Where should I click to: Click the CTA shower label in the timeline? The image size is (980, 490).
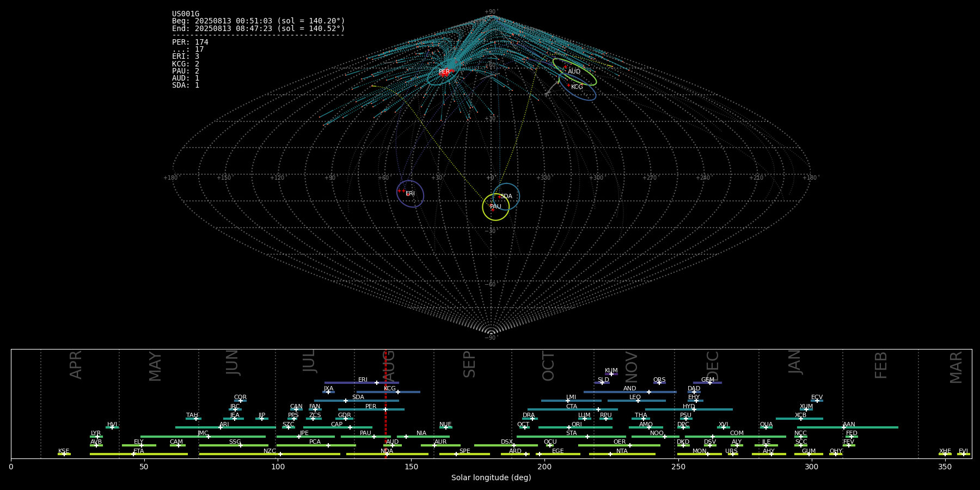(572, 407)
